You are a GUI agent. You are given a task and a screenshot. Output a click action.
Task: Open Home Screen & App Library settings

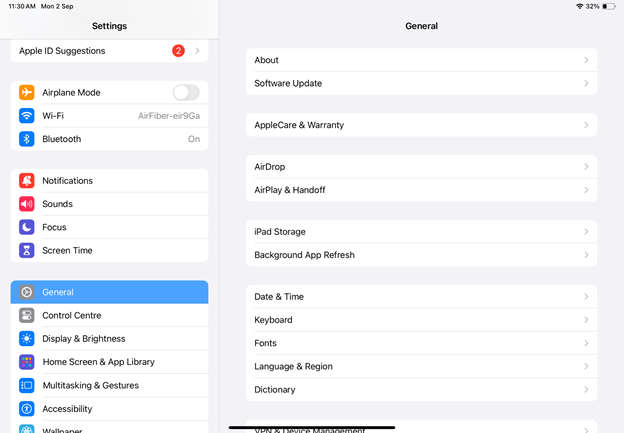109,362
